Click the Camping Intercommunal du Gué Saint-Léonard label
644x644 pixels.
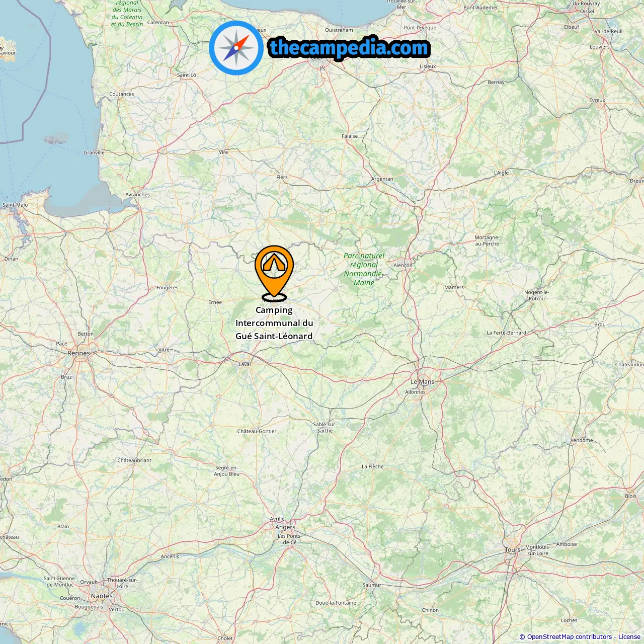tap(274, 323)
